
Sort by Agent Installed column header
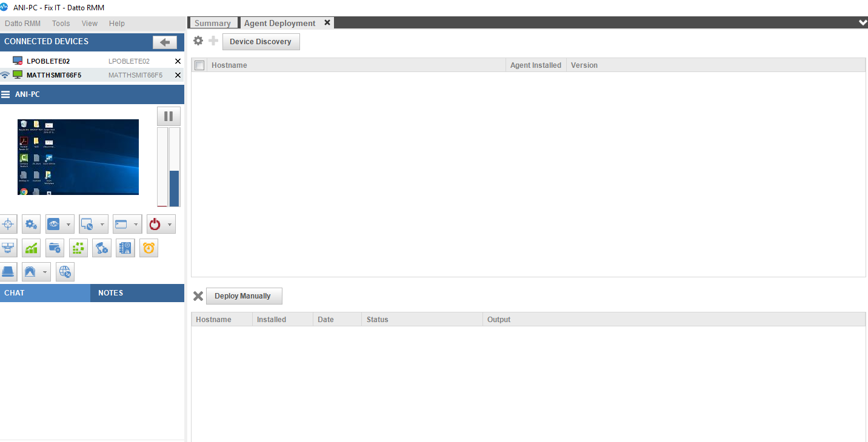(x=536, y=65)
